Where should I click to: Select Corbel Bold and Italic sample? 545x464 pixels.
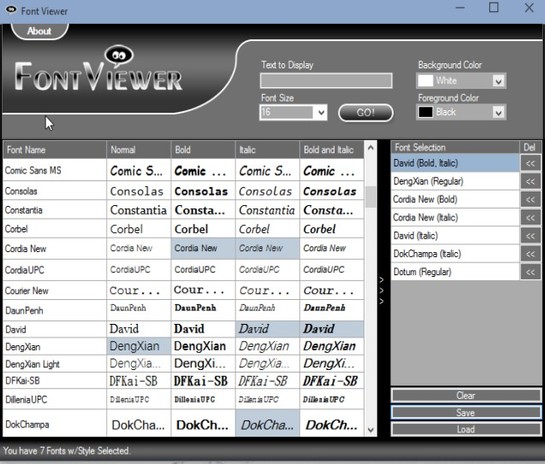(x=332, y=229)
